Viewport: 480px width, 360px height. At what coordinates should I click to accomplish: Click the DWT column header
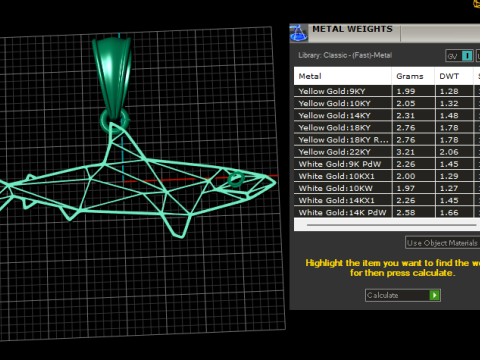[x=454, y=76]
